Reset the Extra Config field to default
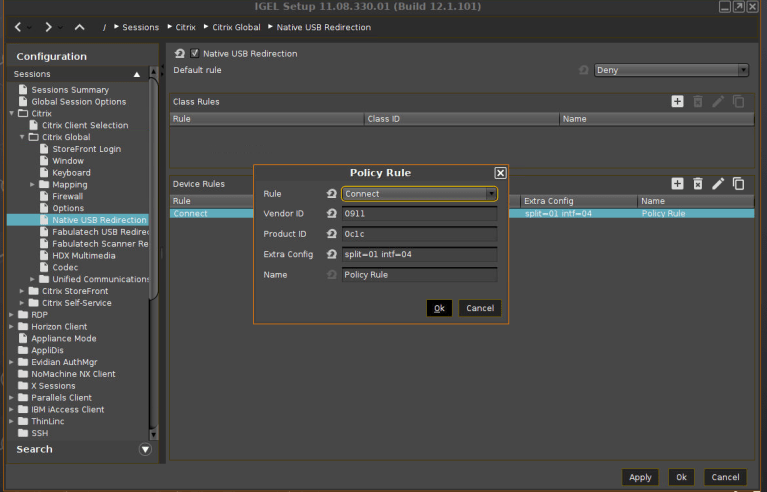Screen dimensions: 767x492 331,254
